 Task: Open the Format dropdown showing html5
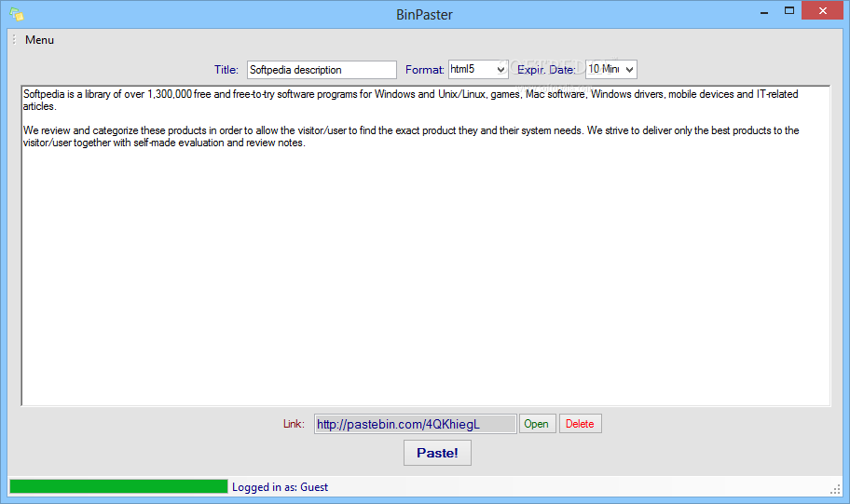[478, 69]
